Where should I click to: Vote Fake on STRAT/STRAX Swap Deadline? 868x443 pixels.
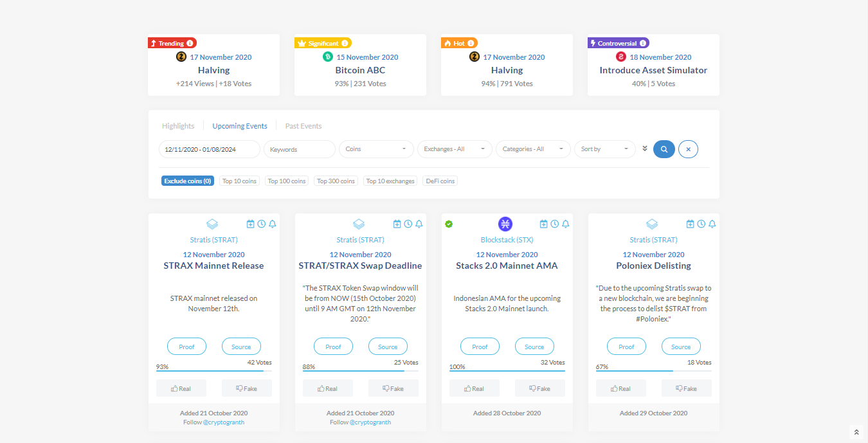click(x=393, y=388)
